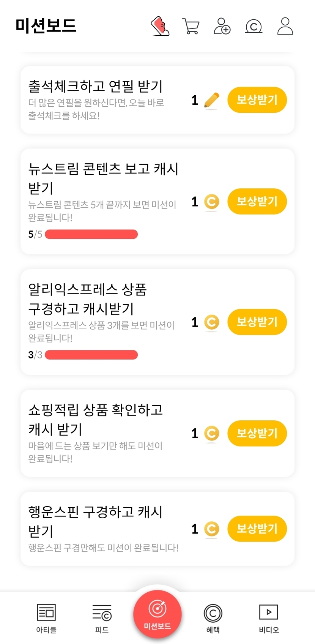This screenshot has height=644, width=315.
Task: Open the user profile icon
Action: (285, 26)
